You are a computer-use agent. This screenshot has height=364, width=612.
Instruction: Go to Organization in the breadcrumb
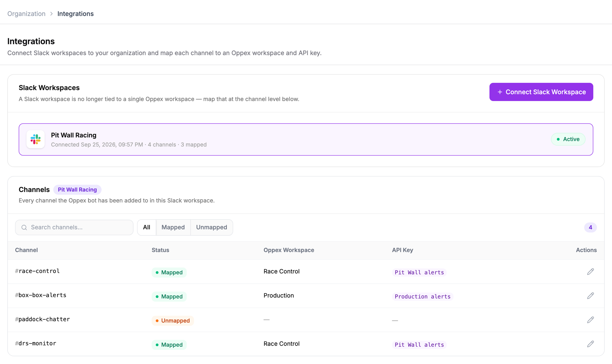click(x=26, y=14)
